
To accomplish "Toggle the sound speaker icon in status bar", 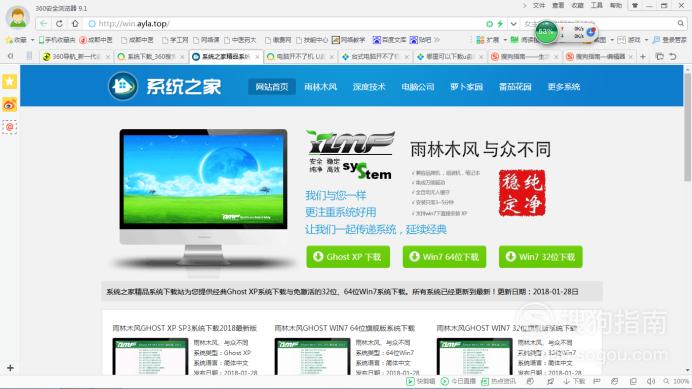I will 651,381.
